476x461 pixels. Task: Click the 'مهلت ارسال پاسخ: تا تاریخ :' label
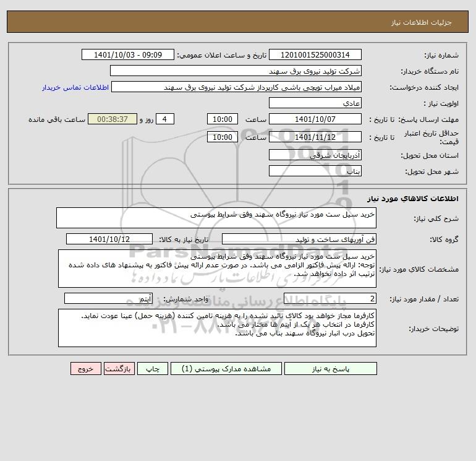pyautogui.click(x=414, y=119)
